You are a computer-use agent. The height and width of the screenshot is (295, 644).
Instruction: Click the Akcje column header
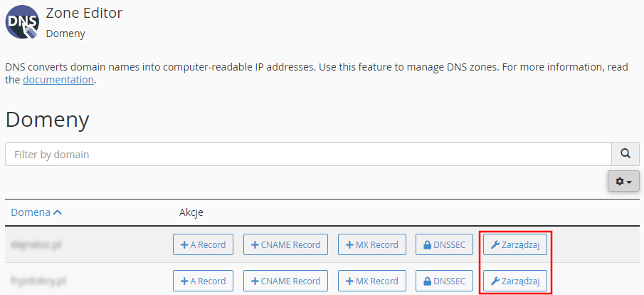[x=191, y=212]
